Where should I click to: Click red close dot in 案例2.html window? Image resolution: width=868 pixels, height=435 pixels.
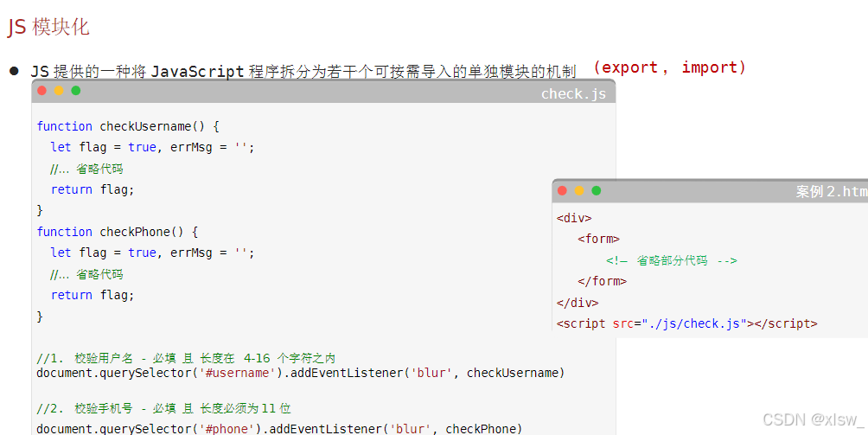563,190
